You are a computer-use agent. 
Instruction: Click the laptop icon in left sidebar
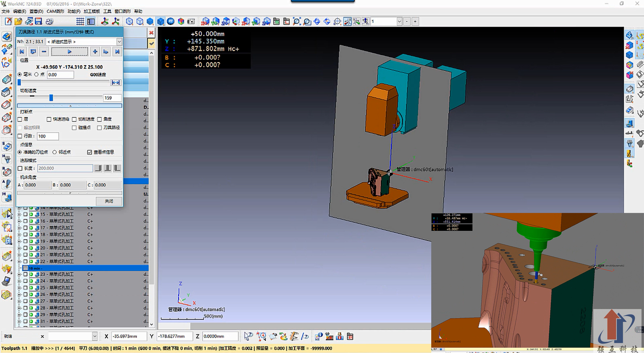(6, 281)
